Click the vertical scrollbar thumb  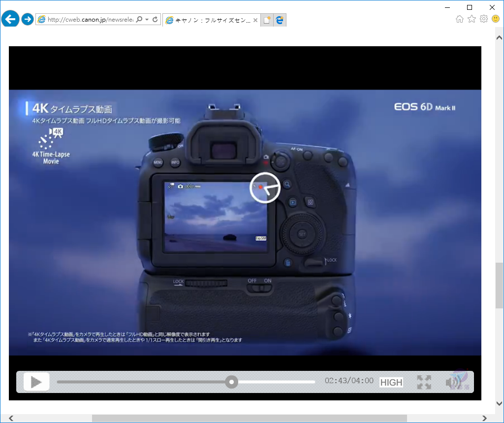click(x=499, y=285)
